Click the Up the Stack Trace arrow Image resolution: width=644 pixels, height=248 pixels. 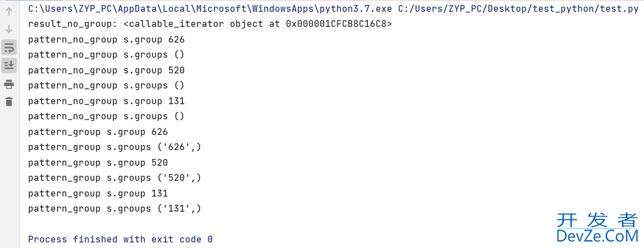(x=9, y=12)
